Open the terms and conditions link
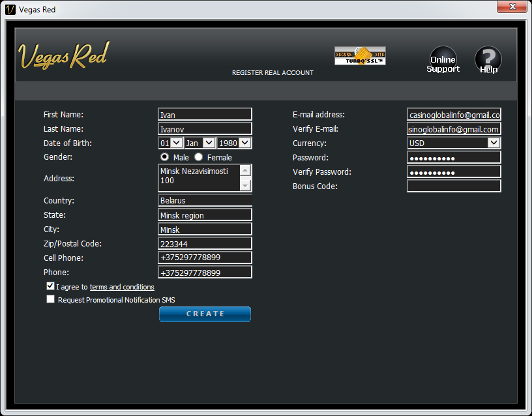Image resolution: width=532 pixels, height=416 pixels. click(122, 287)
